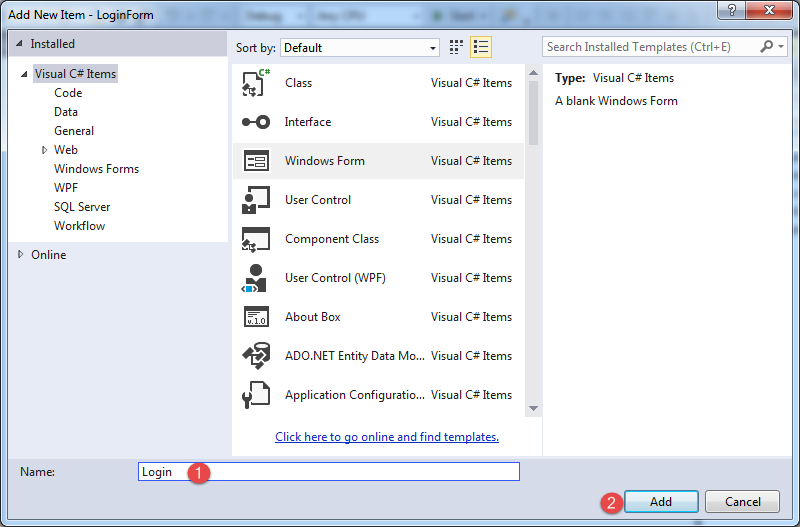800x527 pixels.
Task: Expand the Online section
Action: click(21, 254)
